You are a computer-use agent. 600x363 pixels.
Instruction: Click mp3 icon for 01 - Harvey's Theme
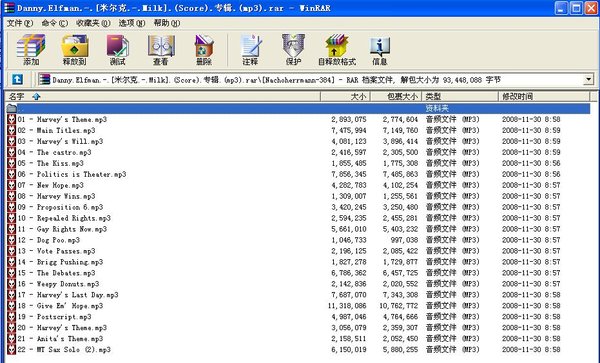coord(11,119)
